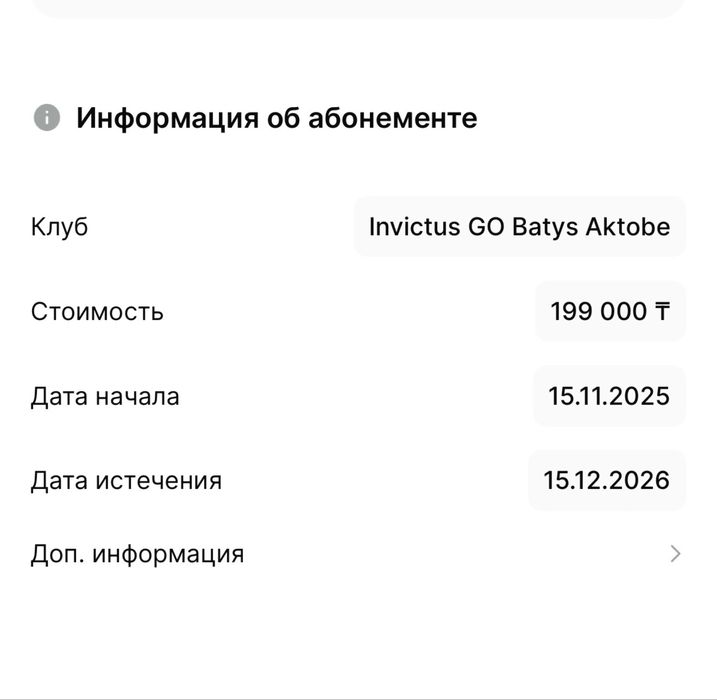Click the Стоимость label
The image size is (717, 700).
[97, 311]
